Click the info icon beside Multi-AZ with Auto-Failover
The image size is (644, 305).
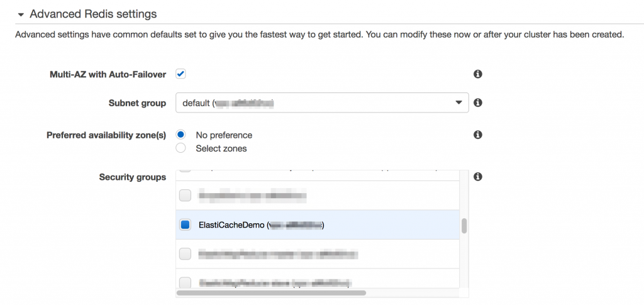[477, 74]
